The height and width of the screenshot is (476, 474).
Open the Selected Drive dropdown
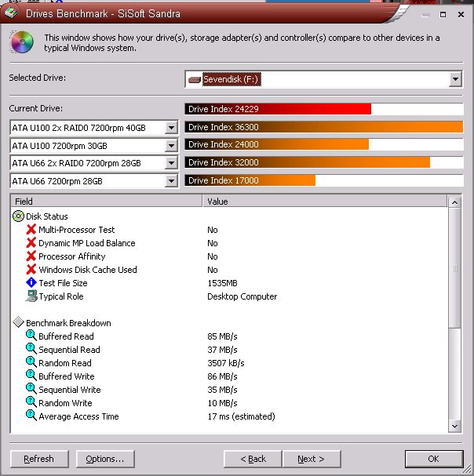[455, 79]
